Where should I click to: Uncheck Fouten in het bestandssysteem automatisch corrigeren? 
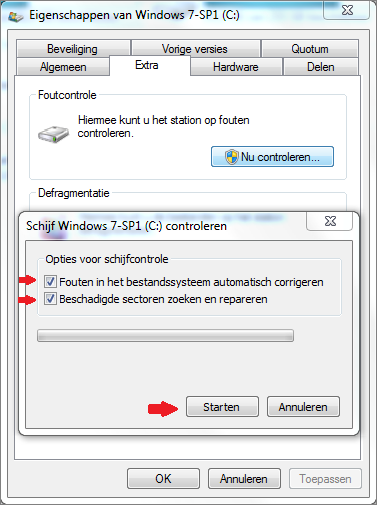[50, 282]
